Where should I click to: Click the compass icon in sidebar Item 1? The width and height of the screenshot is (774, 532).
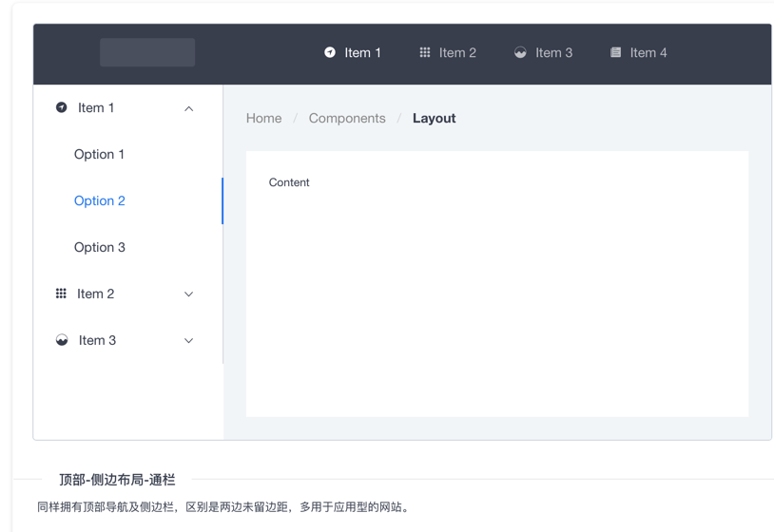pyautogui.click(x=61, y=107)
